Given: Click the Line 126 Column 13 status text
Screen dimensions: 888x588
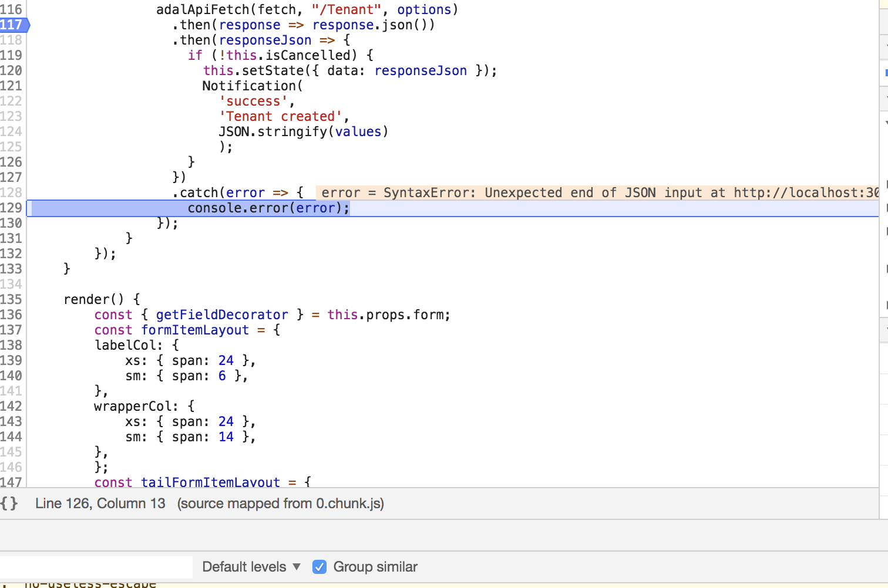Looking at the screenshot, I should (100, 503).
